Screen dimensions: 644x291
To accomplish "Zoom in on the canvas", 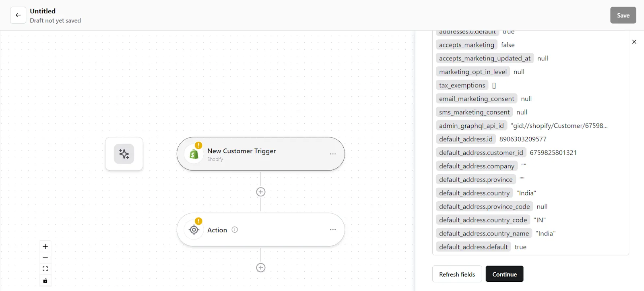I will point(45,246).
